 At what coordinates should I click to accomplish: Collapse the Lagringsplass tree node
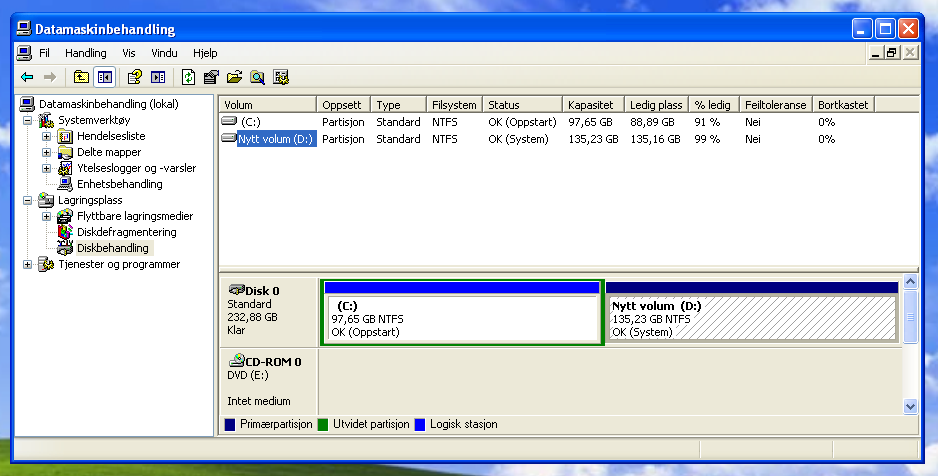pyautogui.click(x=28, y=200)
